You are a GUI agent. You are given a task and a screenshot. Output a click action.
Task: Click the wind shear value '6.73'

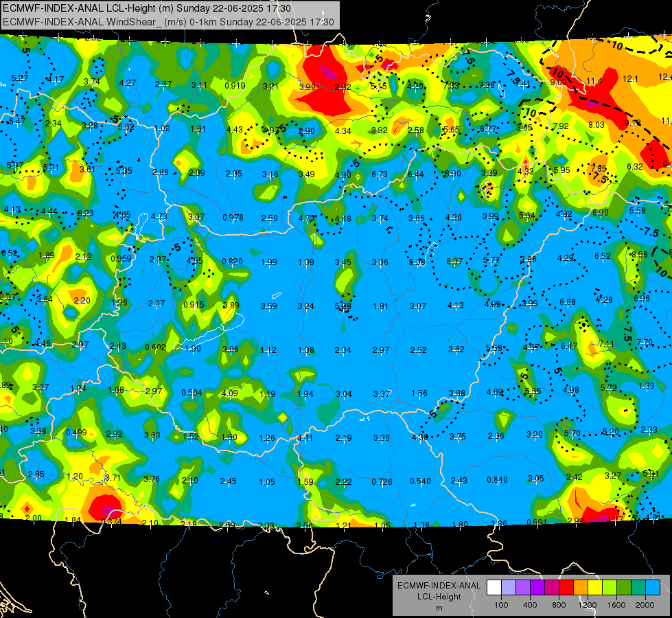pyautogui.click(x=380, y=174)
